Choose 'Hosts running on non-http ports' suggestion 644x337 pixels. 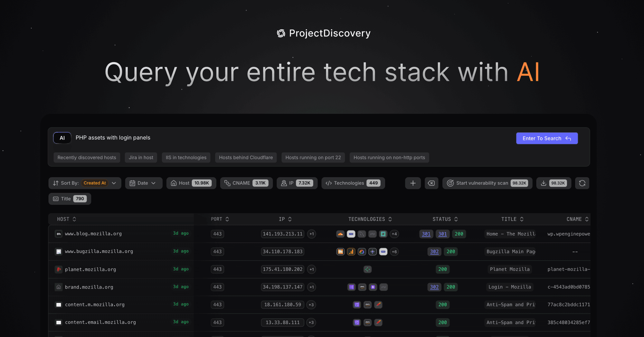point(389,158)
